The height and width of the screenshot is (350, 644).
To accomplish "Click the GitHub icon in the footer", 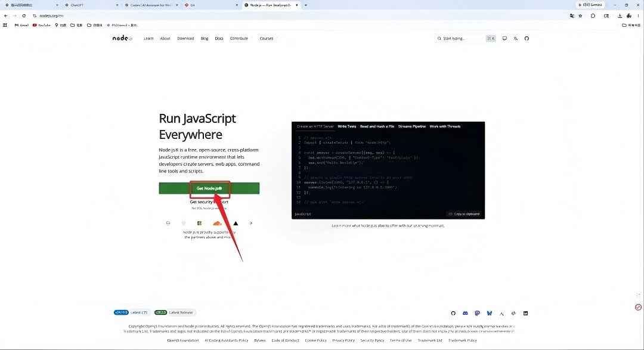I will tap(453, 313).
